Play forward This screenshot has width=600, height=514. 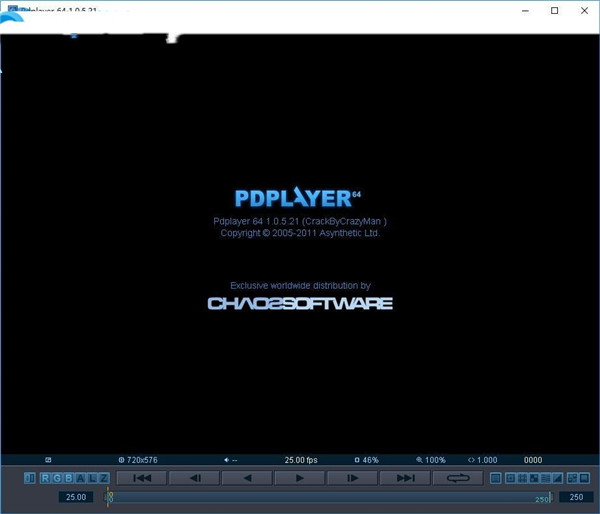click(x=300, y=478)
